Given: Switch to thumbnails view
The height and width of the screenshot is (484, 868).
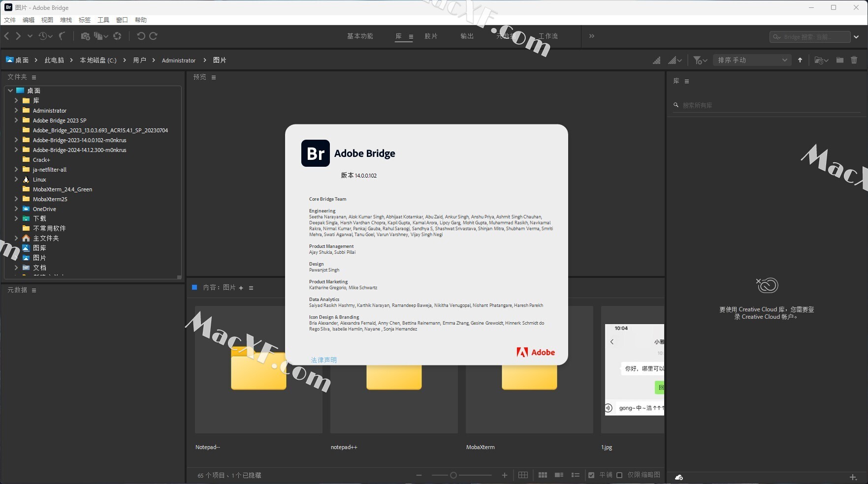Looking at the screenshot, I should (543, 475).
